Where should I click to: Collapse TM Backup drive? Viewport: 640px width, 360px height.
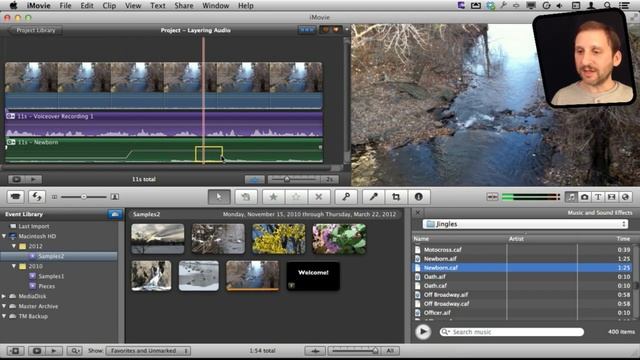tap(4, 316)
